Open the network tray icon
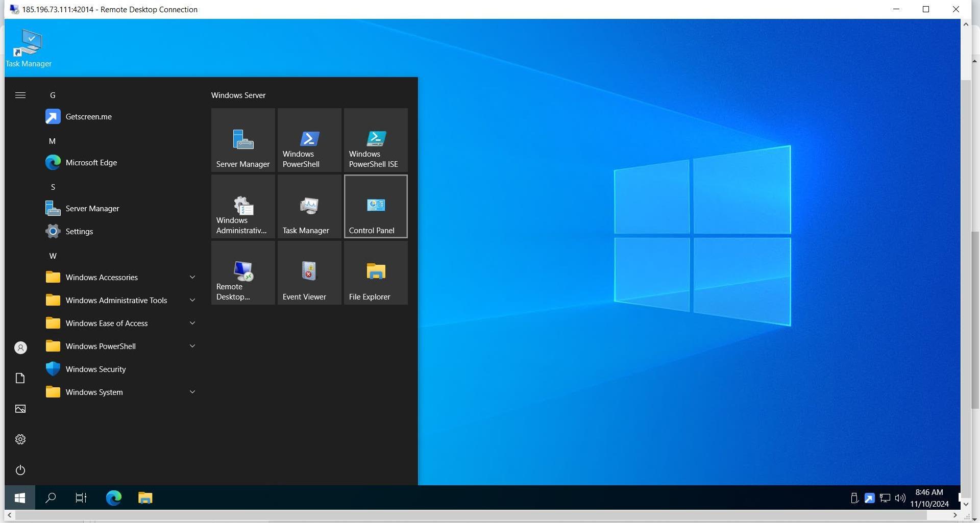The height and width of the screenshot is (523, 980). click(x=885, y=498)
